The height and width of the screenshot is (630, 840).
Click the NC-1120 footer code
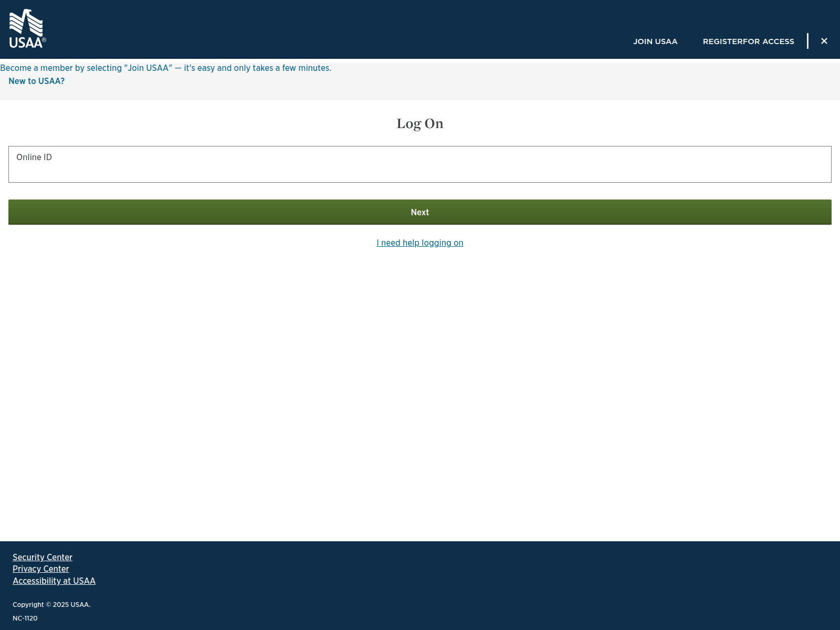click(25, 618)
